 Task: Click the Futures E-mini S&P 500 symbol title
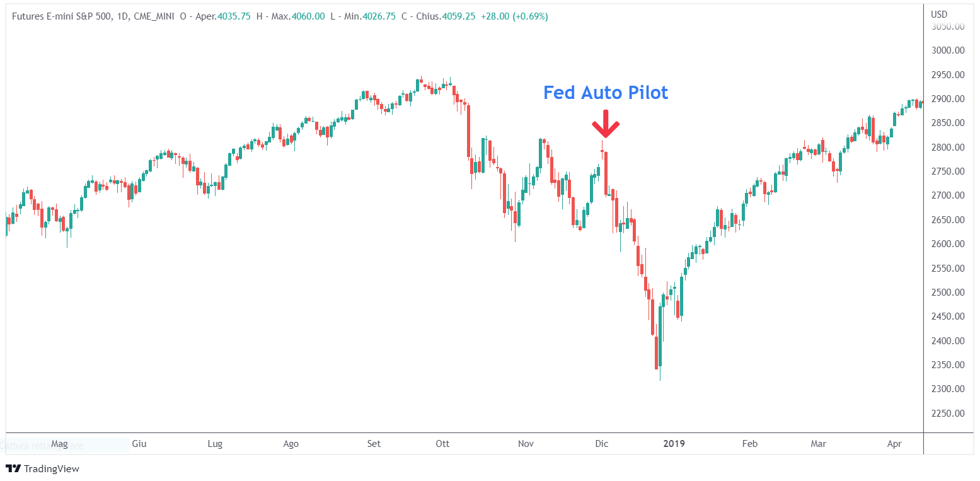(x=62, y=16)
